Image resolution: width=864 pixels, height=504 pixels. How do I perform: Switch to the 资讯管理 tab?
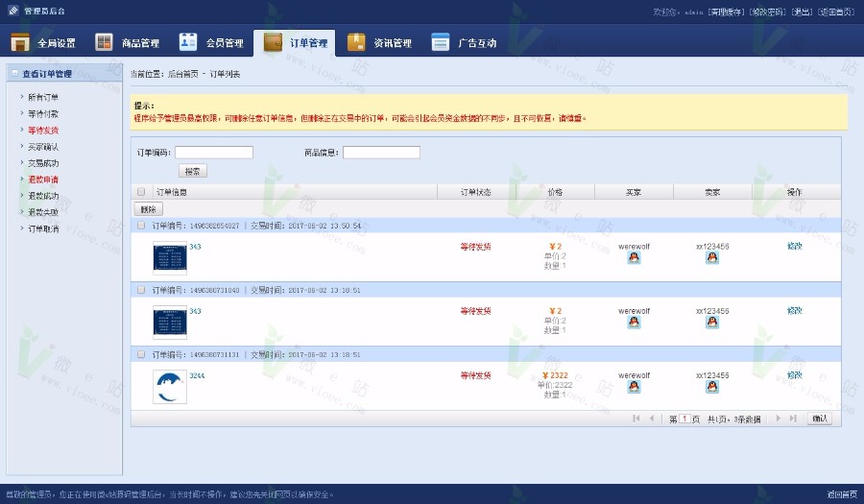pyautogui.click(x=379, y=42)
